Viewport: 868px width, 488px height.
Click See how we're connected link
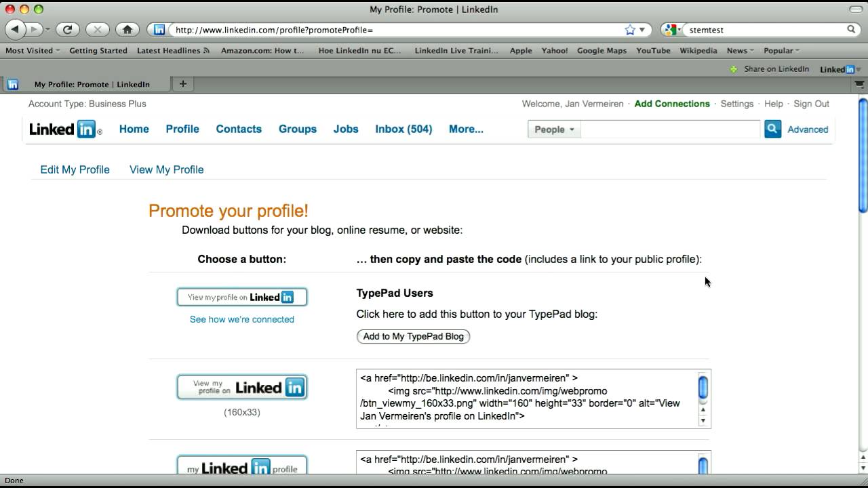click(x=242, y=319)
